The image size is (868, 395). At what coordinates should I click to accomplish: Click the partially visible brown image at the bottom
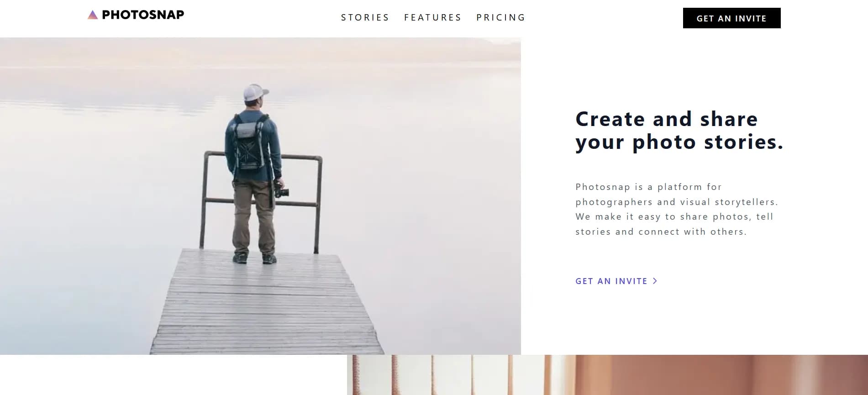point(607,375)
